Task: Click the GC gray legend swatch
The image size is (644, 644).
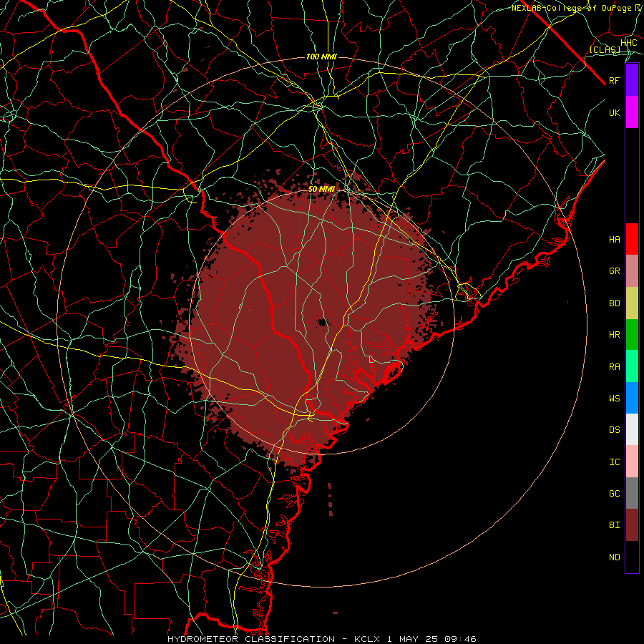Action: tap(632, 493)
